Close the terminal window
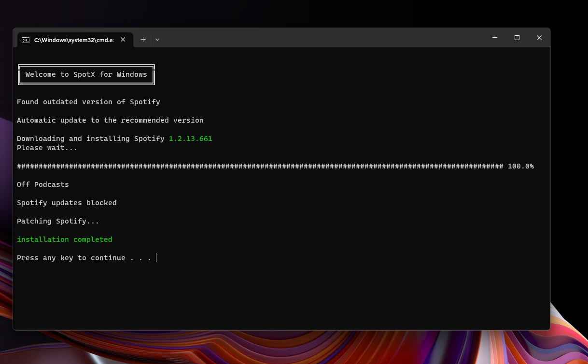The width and height of the screenshot is (588, 364). point(539,38)
